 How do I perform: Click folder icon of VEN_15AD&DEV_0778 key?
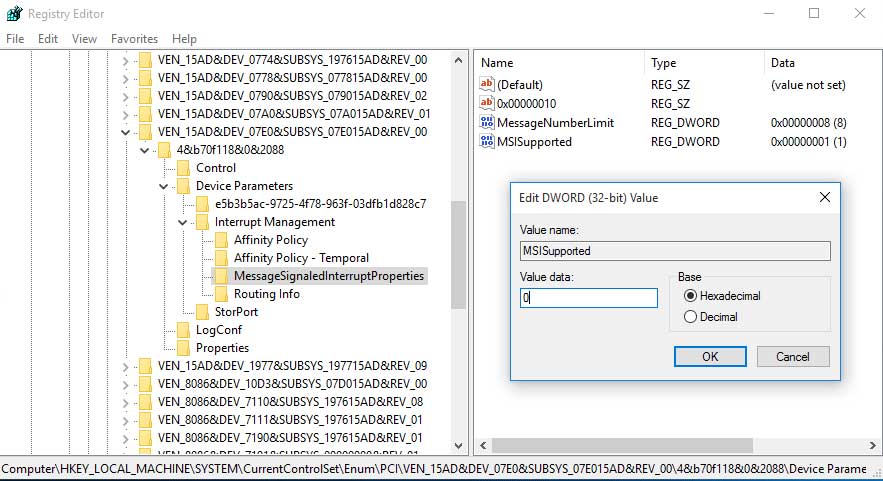coord(145,78)
